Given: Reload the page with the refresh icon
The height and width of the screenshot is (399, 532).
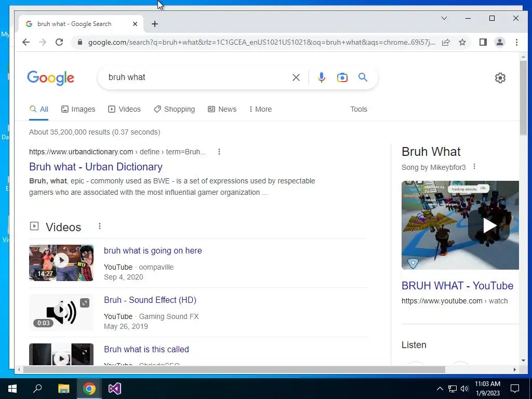Looking at the screenshot, I should tap(59, 42).
